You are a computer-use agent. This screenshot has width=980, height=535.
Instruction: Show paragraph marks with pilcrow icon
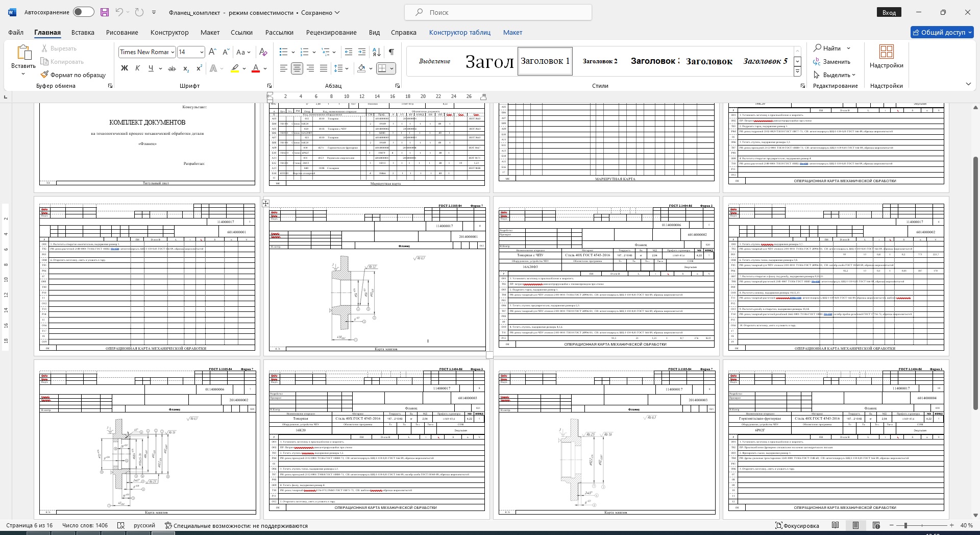pyautogui.click(x=391, y=52)
